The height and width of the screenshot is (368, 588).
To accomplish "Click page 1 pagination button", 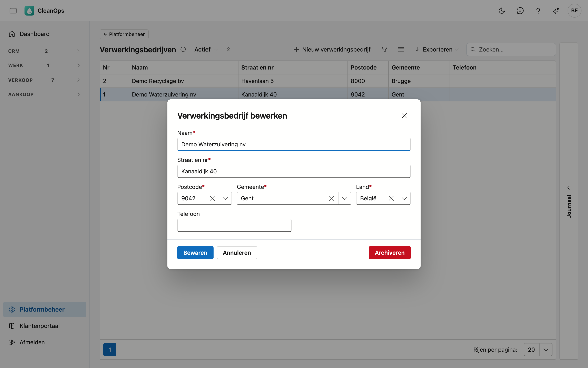I will pyautogui.click(x=110, y=350).
